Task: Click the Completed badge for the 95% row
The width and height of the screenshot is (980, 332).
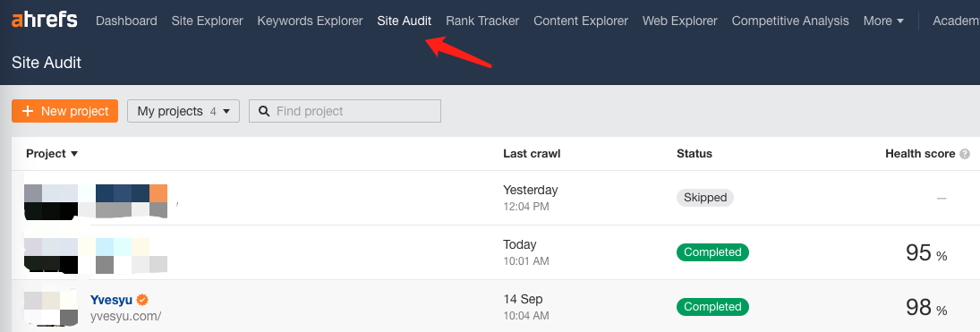Action: 712,252
